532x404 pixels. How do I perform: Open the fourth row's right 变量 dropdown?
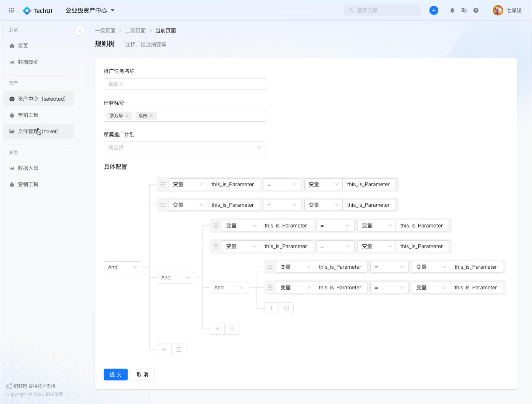tap(377, 246)
